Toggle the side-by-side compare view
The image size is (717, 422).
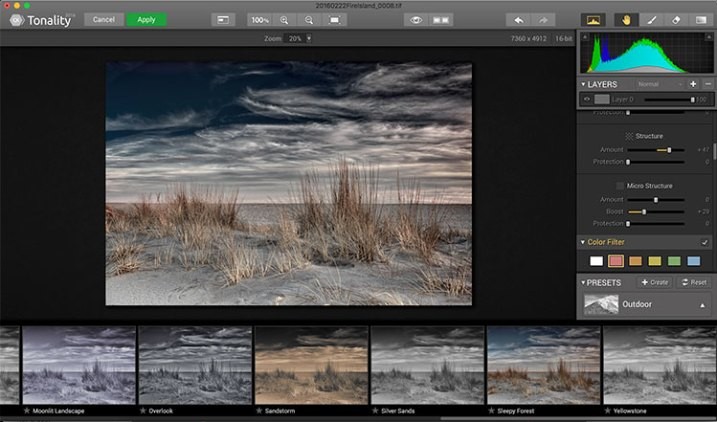tap(441, 20)
